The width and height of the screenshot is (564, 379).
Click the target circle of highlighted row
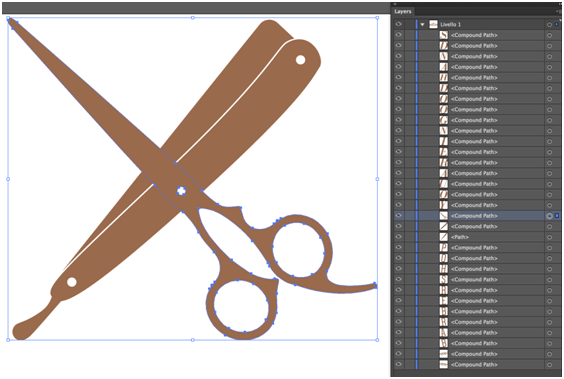pyautogui.click(x=549, y=216)
